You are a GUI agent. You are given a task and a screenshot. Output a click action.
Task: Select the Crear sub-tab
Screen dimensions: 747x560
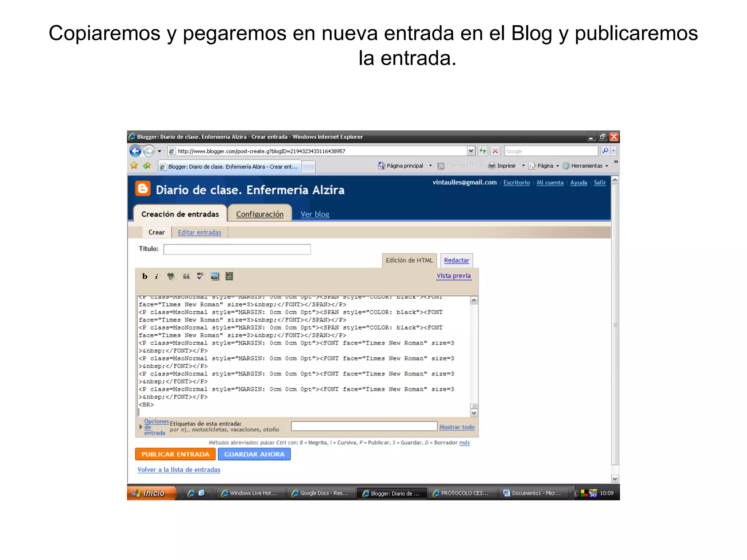(x=156, y=232)
